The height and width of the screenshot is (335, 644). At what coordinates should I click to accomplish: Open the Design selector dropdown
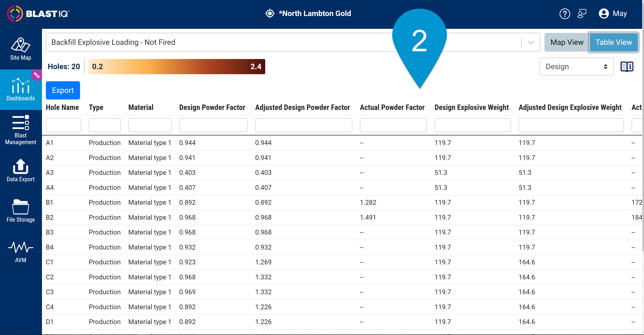(x=576, y=67)
